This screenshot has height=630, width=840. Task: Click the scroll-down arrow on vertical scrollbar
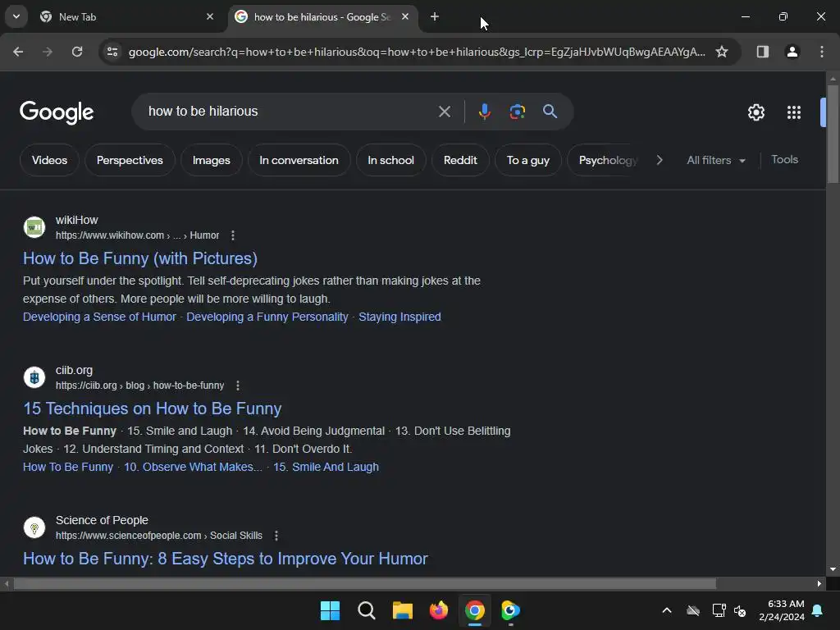pos(833,569)
